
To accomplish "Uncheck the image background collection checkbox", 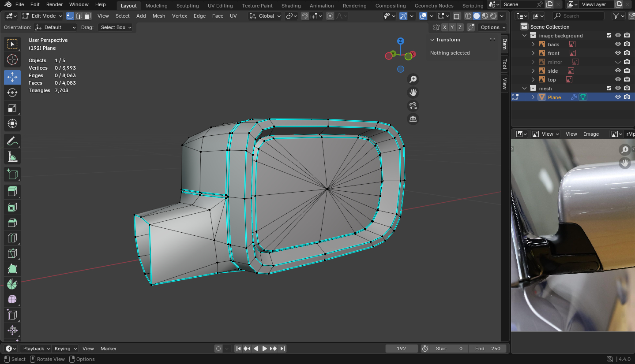I will point(609,36).
